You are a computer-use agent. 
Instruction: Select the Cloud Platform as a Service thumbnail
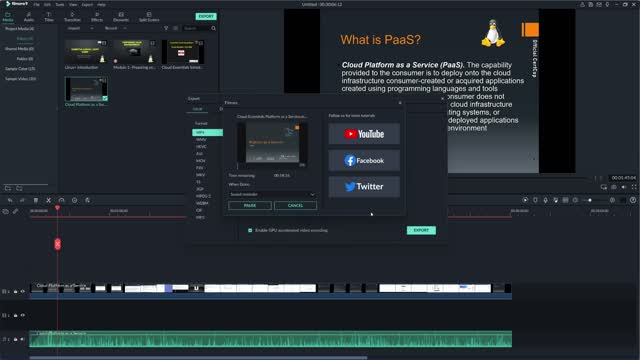point(86,89)
